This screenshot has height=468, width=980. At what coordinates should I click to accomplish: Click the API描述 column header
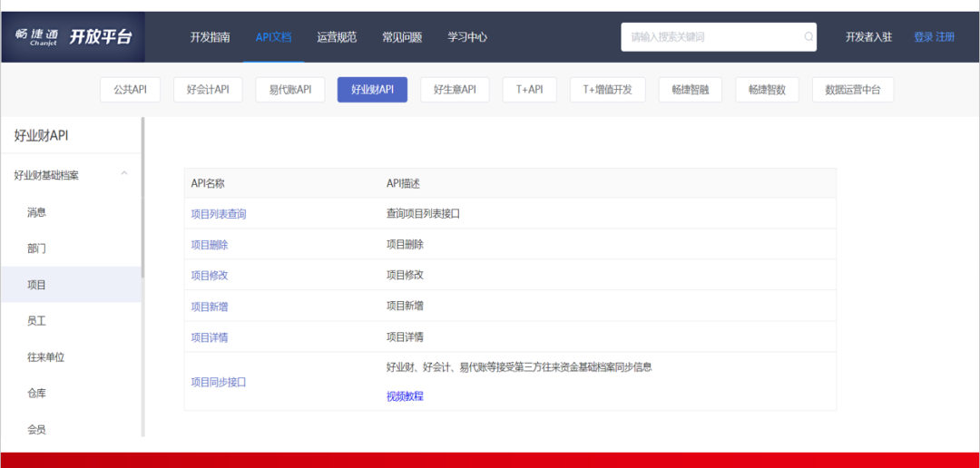[403, 183]
